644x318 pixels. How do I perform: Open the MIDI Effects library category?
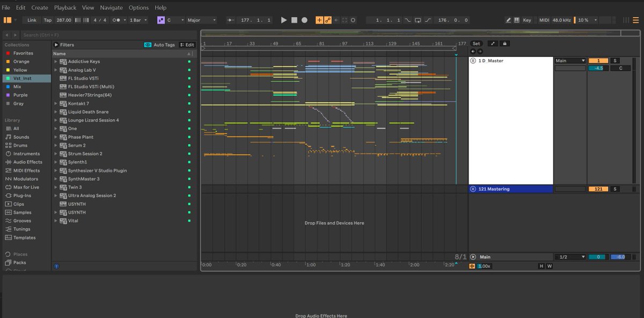click(x=26, y=171)
